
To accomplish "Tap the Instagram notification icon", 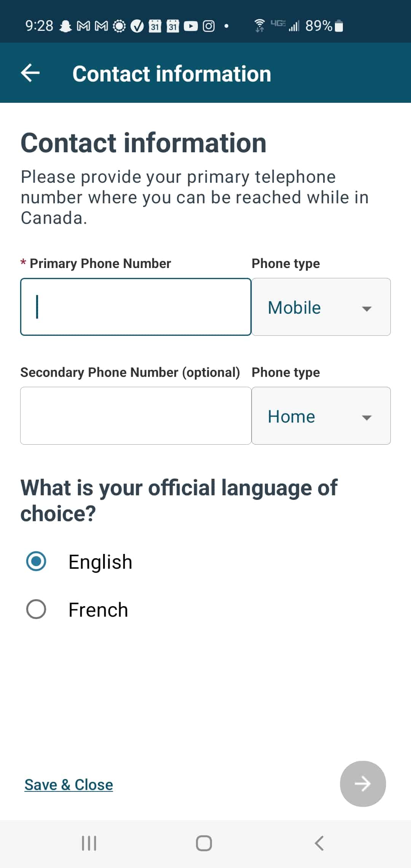I will [x=209, y=26].
